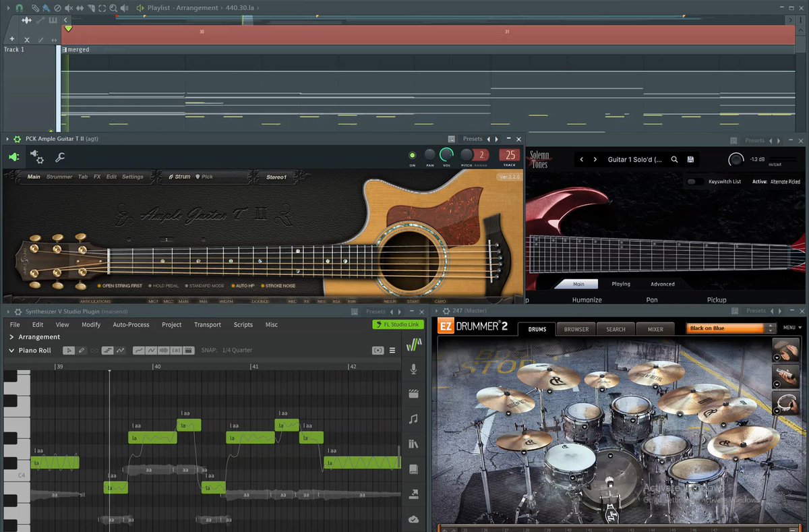Open the wrench settings icon in Ample Guitar wrapper
The width and height of the screenshot is (809, 532).
60,158
